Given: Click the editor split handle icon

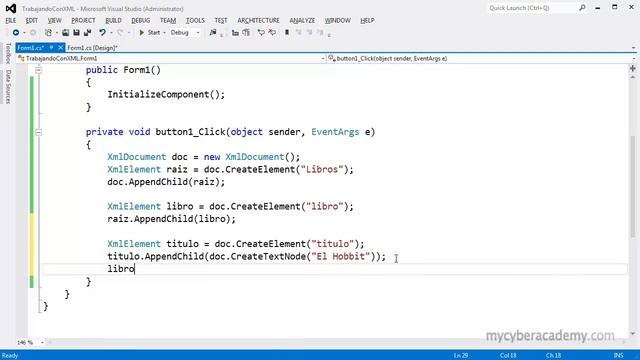Looking at the screenshot, I should [633, 69].
